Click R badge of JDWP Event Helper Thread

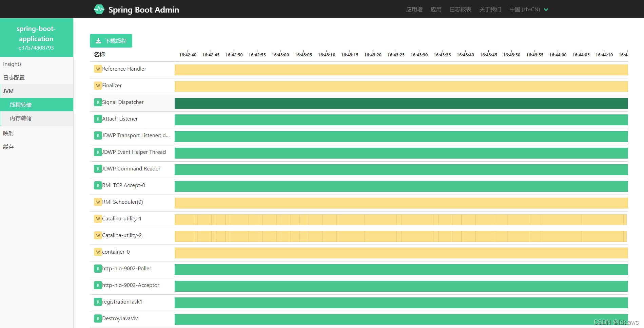98,152
